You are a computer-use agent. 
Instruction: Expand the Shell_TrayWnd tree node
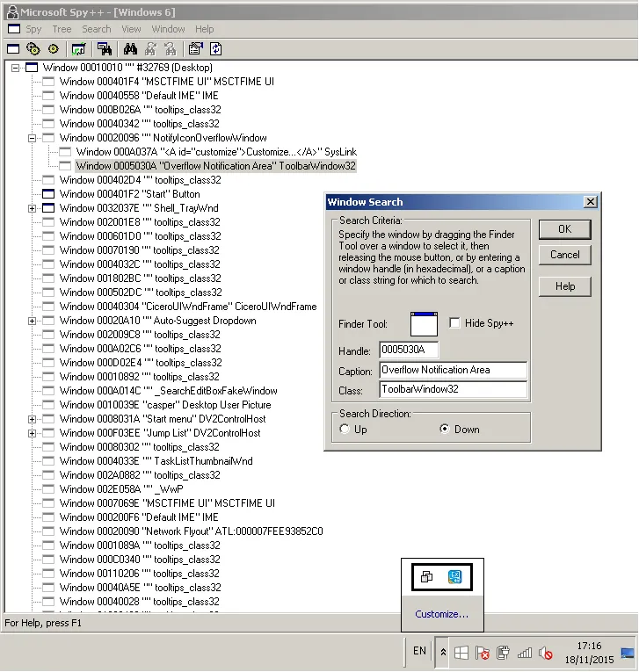coord(32,208)
